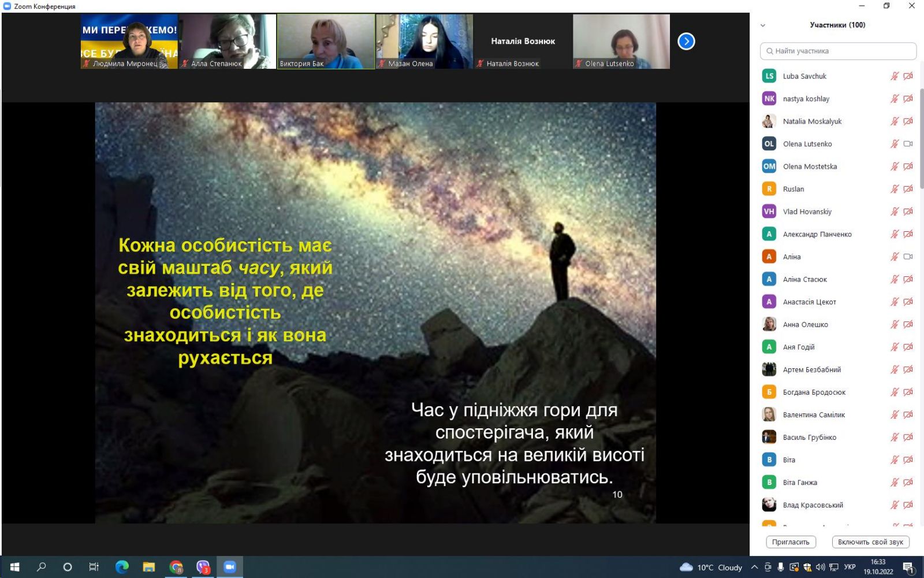
Task: Click the participants list scrollbar
Action: click(x=921, y=139)
